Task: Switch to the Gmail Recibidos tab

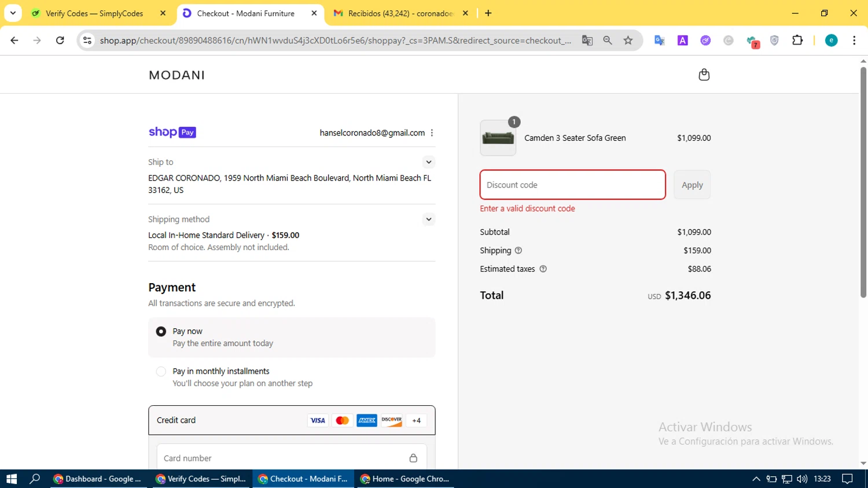Action: coord(401,13)
